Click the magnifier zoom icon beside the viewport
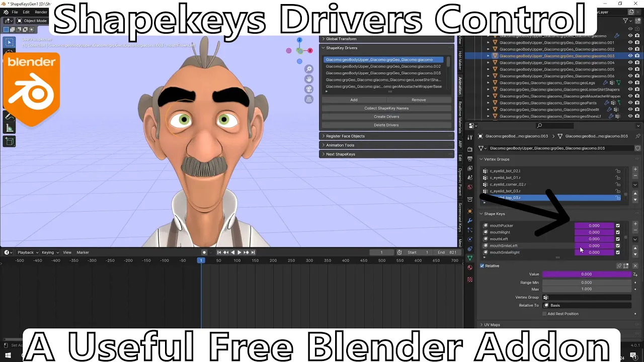Viewport: 644px width, 362px height. pos(309,69)
